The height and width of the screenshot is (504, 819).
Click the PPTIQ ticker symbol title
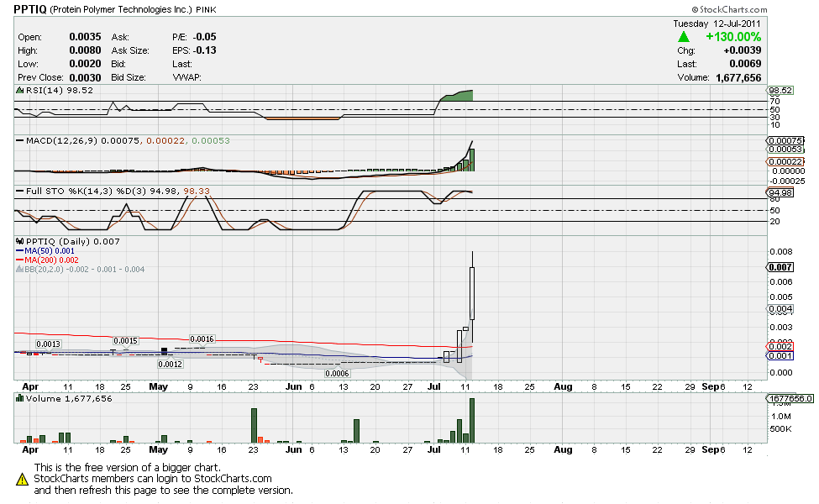click(30, 9)
